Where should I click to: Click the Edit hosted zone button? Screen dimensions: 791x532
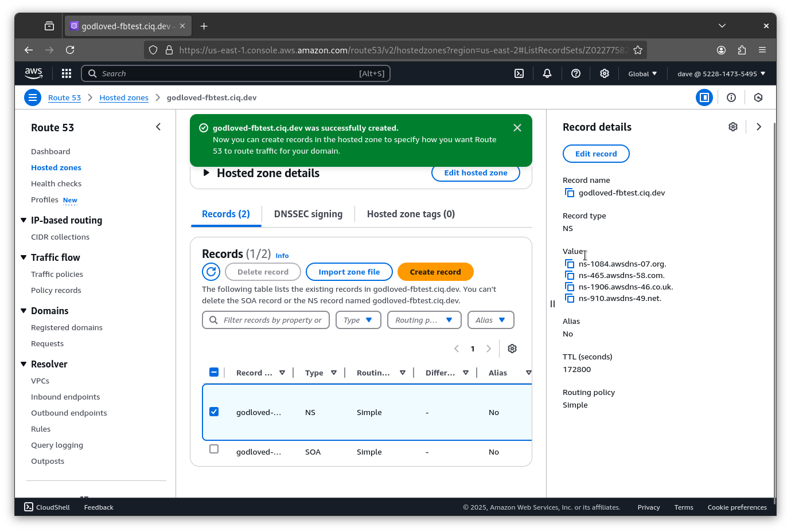[x=476, y=173]
